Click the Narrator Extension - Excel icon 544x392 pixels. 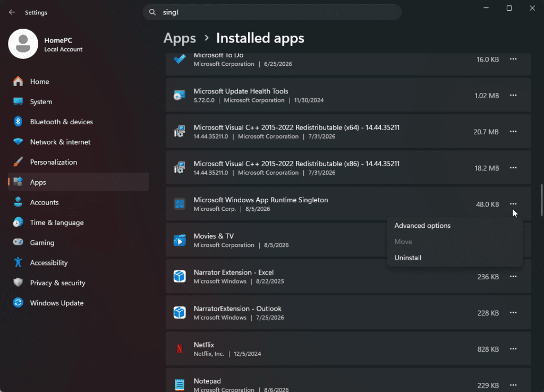click(180, 277)
